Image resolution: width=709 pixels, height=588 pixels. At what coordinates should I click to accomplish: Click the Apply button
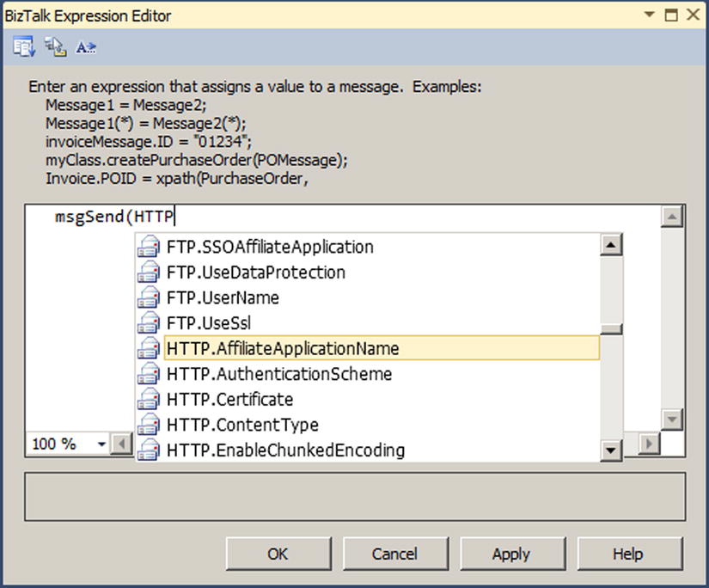tap(513, 554)
